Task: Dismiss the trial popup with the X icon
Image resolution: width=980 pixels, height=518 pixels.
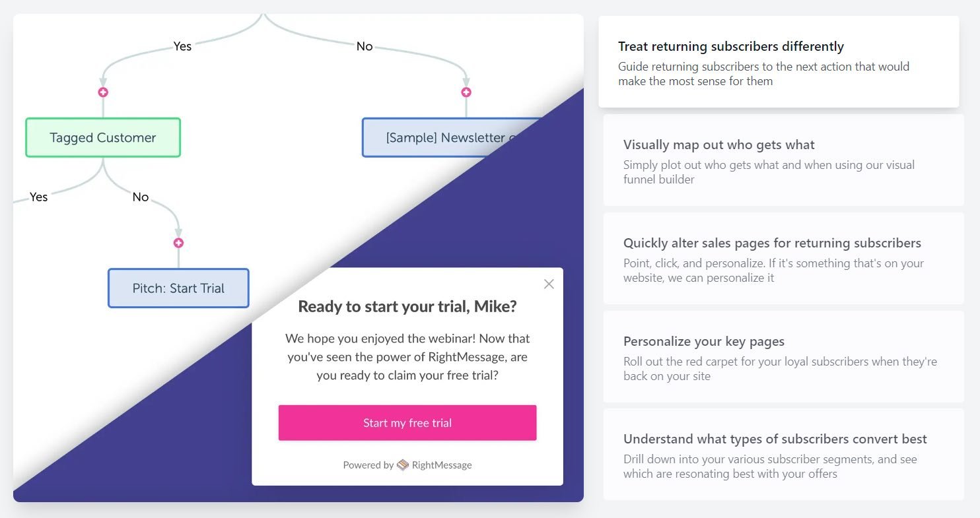Action: pos(549,284)
